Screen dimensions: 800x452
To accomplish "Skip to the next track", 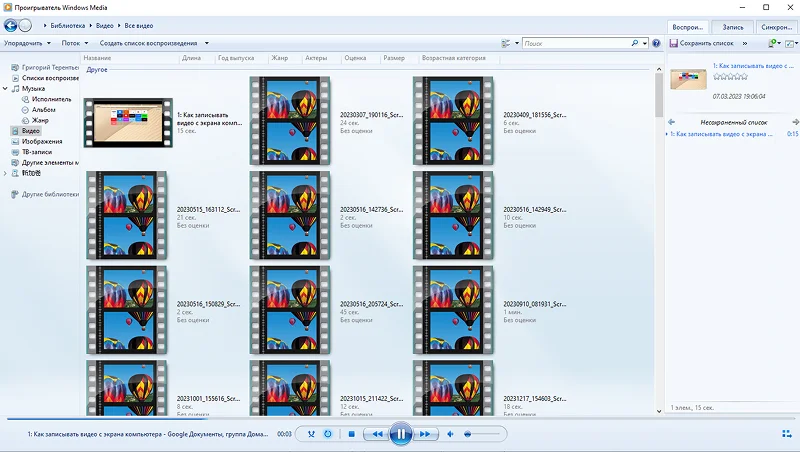I will coord(424,434).
